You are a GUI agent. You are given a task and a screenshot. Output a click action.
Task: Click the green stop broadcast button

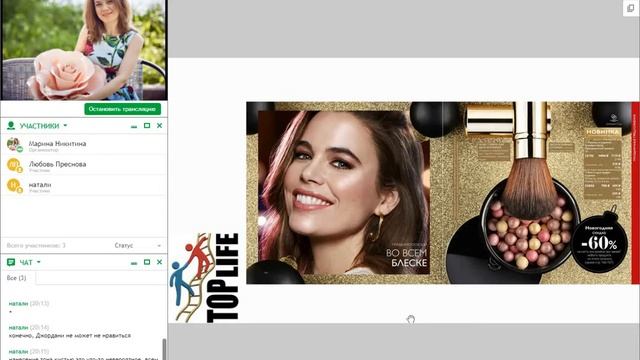click(122, 109)
